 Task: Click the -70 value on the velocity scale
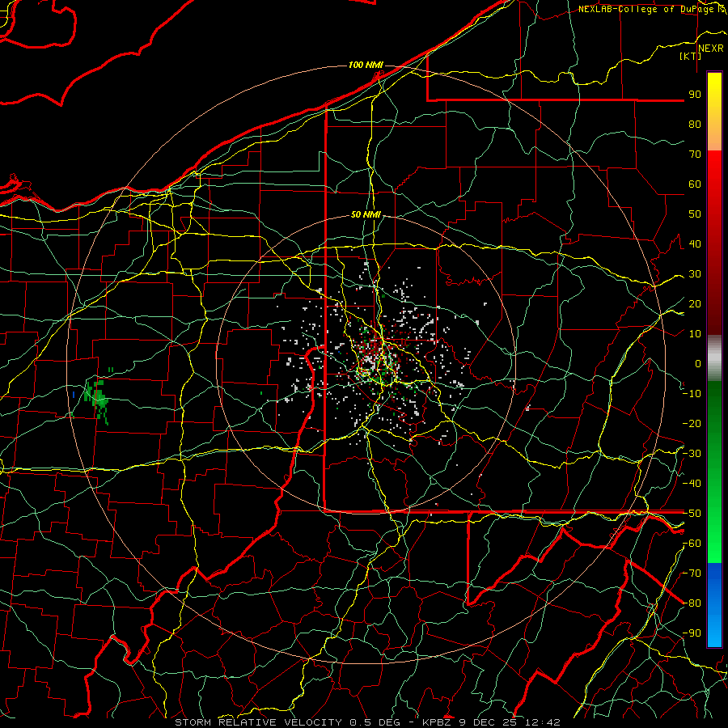pos(692,574)
